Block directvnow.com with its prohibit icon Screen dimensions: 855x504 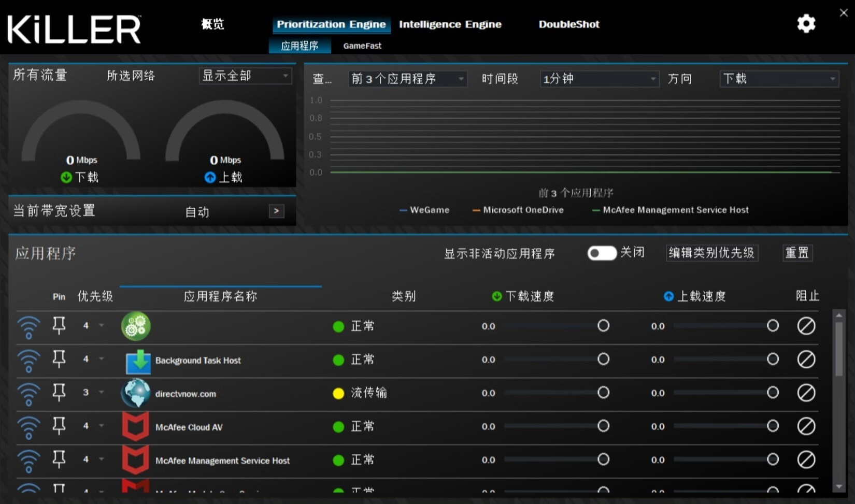pyautogui.click(x=806, y=392)
